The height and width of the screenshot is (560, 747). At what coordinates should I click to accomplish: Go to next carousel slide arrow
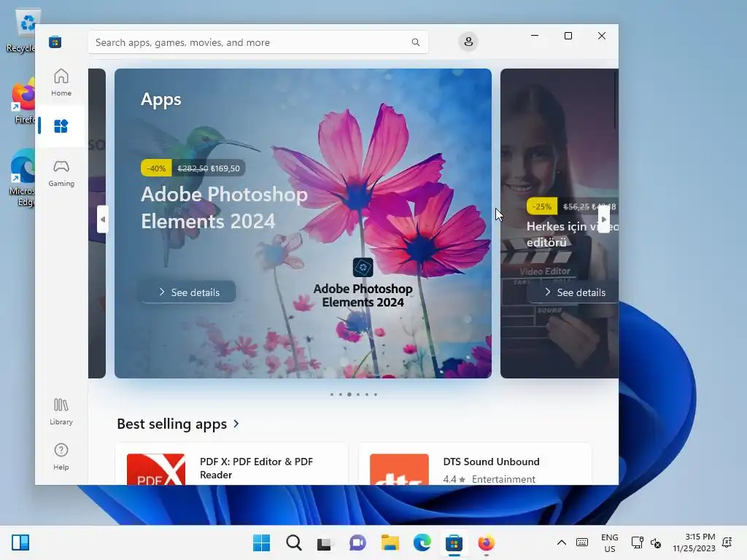pyautogui.click(x=603, y=219)
